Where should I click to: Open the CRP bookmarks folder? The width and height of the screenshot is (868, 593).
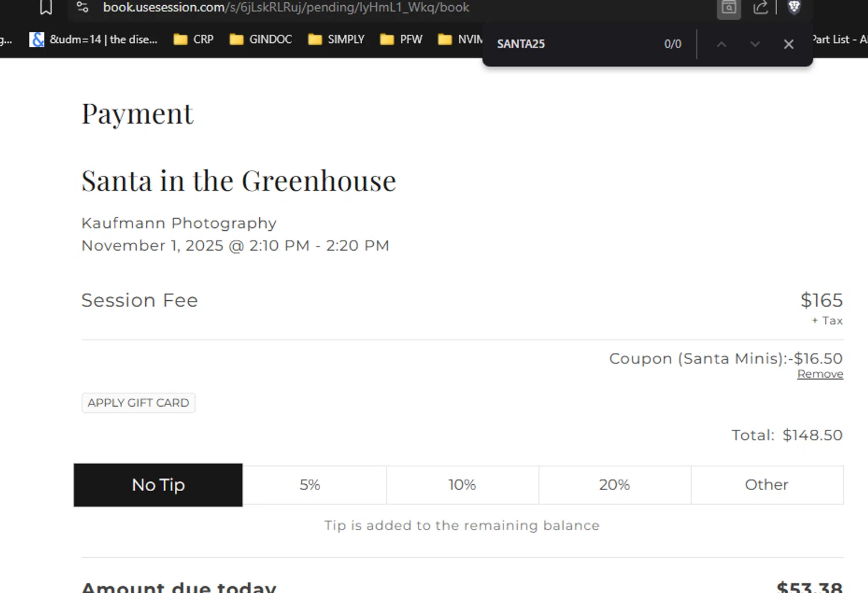tap(194, 39)
